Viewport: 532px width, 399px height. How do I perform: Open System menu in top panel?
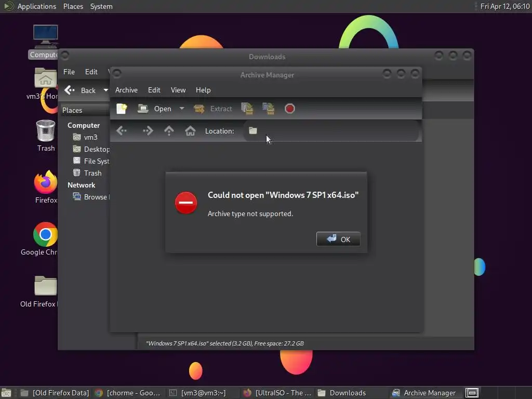click(101, 6)
